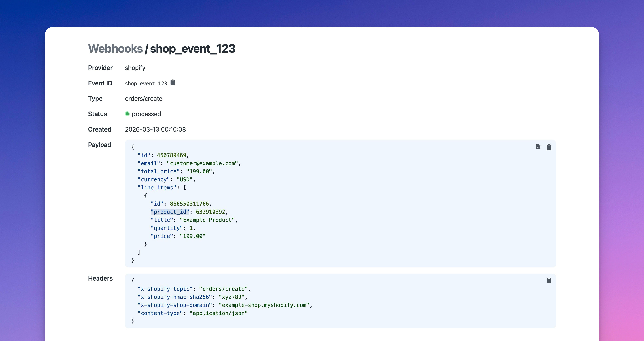Select the order id 450789469 in payload
This screenshot has width=644, height=341.
(173, 155)
